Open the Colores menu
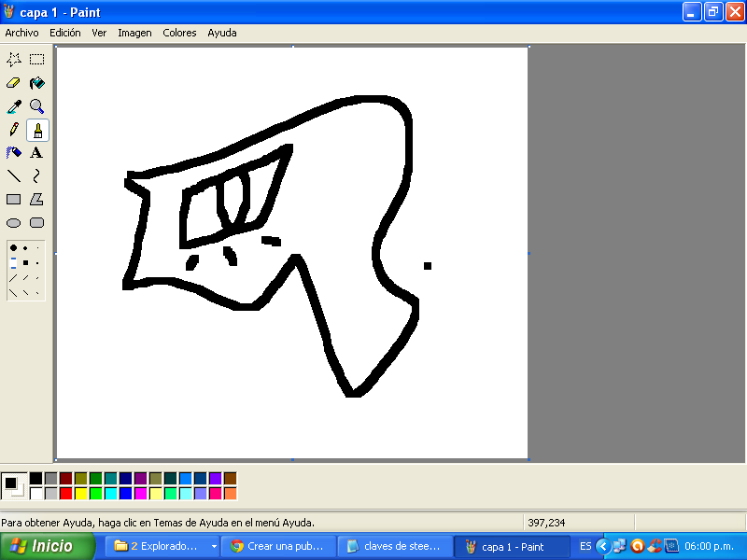The image size is (747, 560). tap(179, 33)
